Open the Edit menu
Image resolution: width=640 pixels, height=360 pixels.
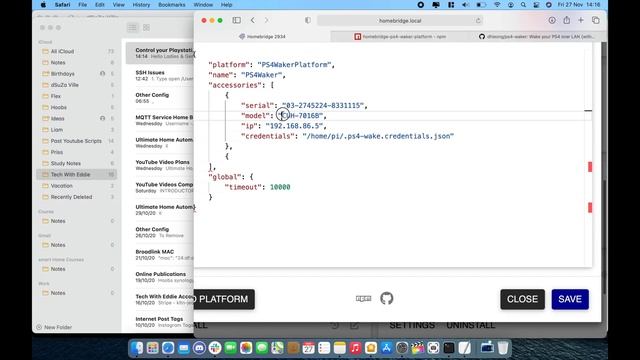[100, 5]
